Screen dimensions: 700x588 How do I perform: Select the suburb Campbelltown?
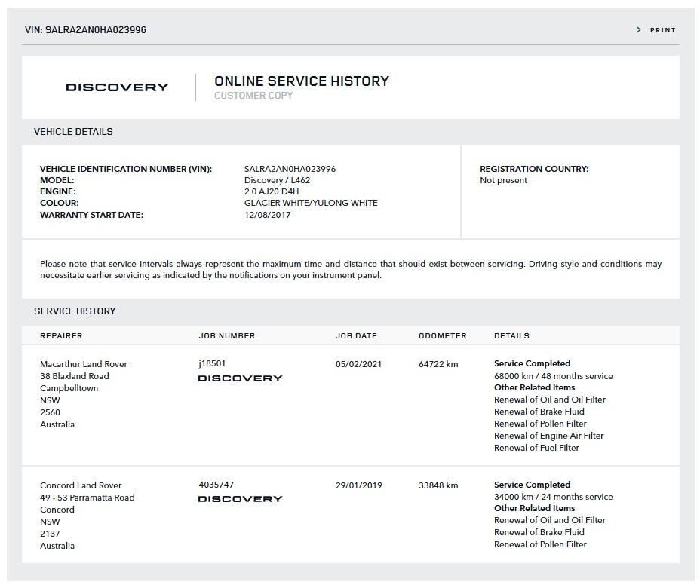[x=69, y=388]
